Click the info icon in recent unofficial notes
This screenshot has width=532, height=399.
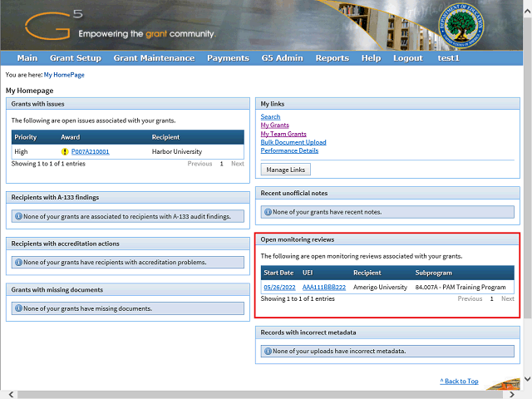(268, 212)
